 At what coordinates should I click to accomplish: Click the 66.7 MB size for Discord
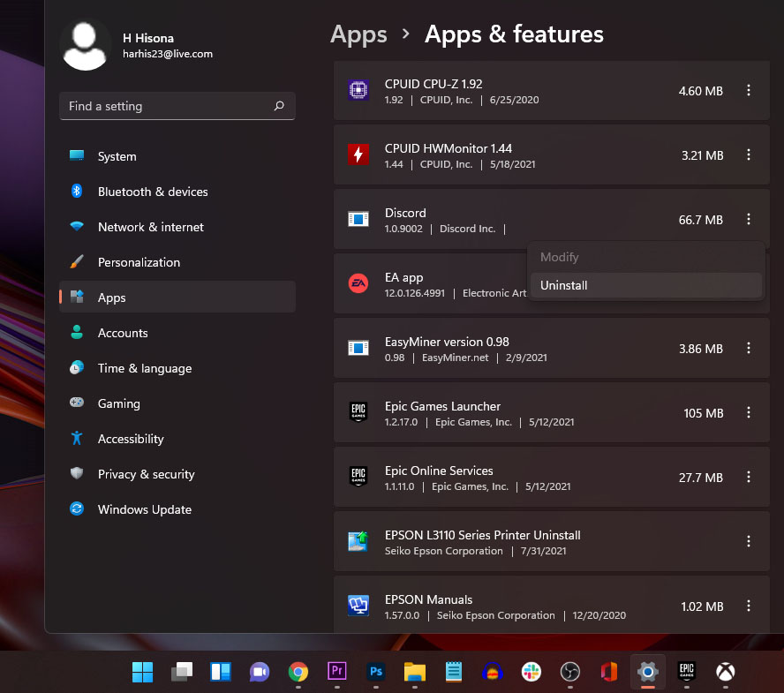(700, 220)
